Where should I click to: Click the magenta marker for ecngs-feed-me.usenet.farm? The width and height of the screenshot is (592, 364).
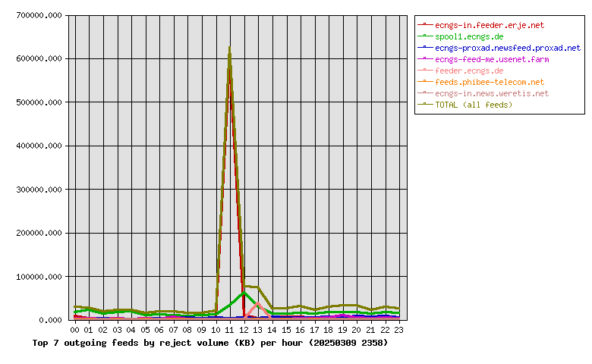[x=425, y=58]
